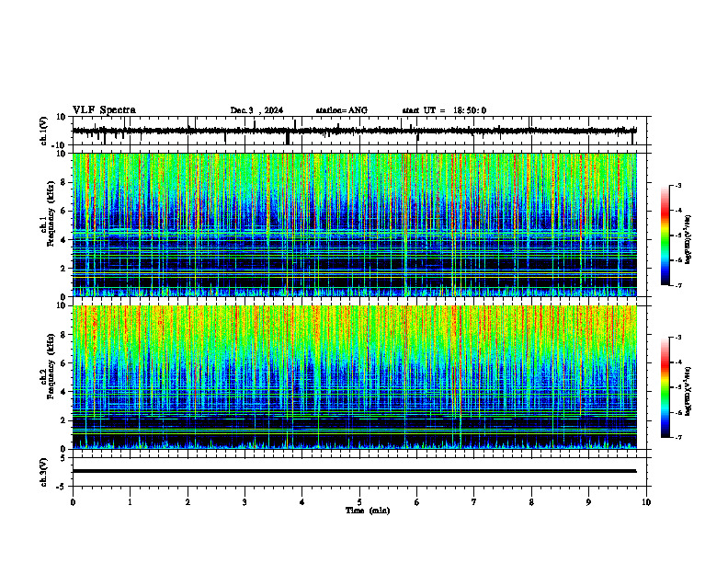Click time axis tick label "2"
Viewport: 728px width, 563px height.
188,502
